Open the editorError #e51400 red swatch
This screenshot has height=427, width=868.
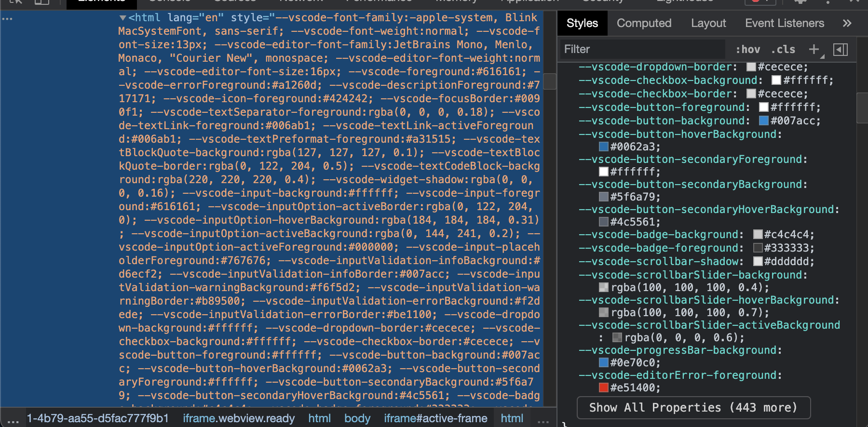point(604,387)
